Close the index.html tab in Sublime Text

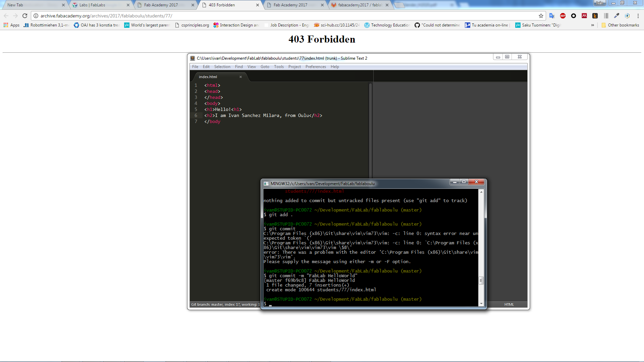pos(240,77)
